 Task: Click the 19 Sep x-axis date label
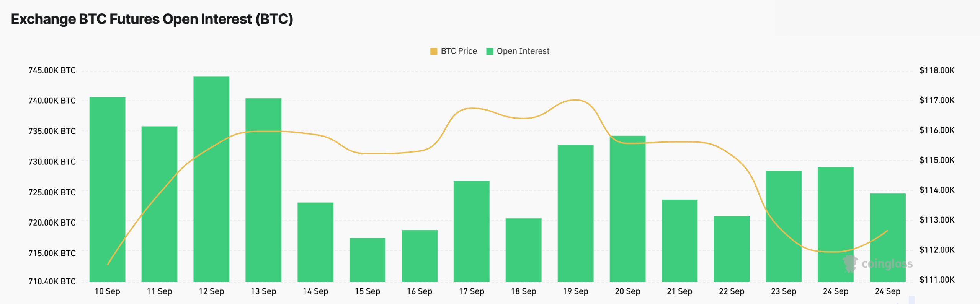click(x=575, y=291)
